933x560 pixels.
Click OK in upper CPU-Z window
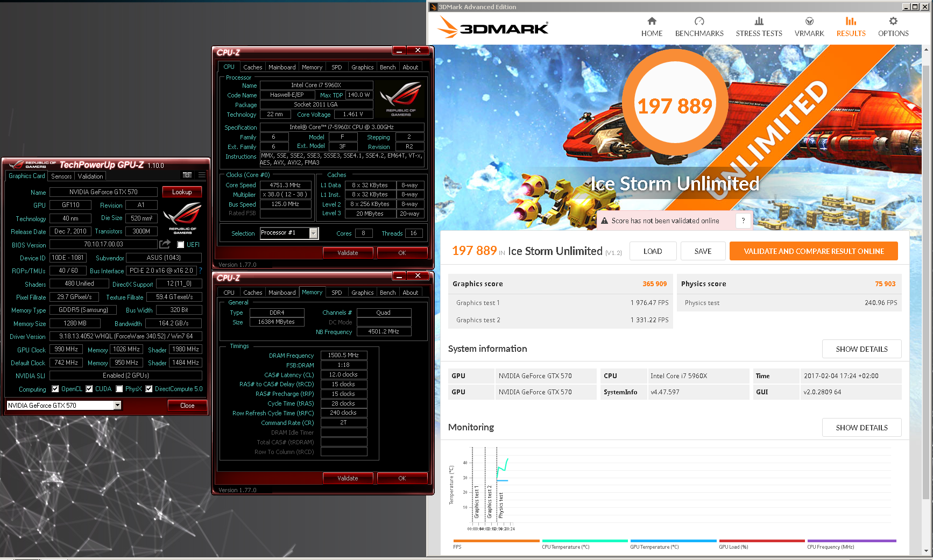(x=402, y=253)
